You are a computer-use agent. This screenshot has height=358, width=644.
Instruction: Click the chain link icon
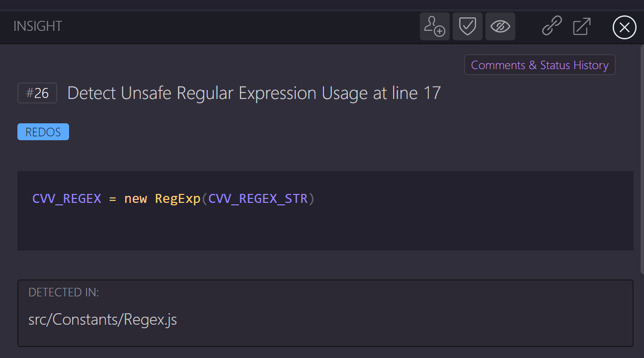pyautogui.click(x=552, y=26)
